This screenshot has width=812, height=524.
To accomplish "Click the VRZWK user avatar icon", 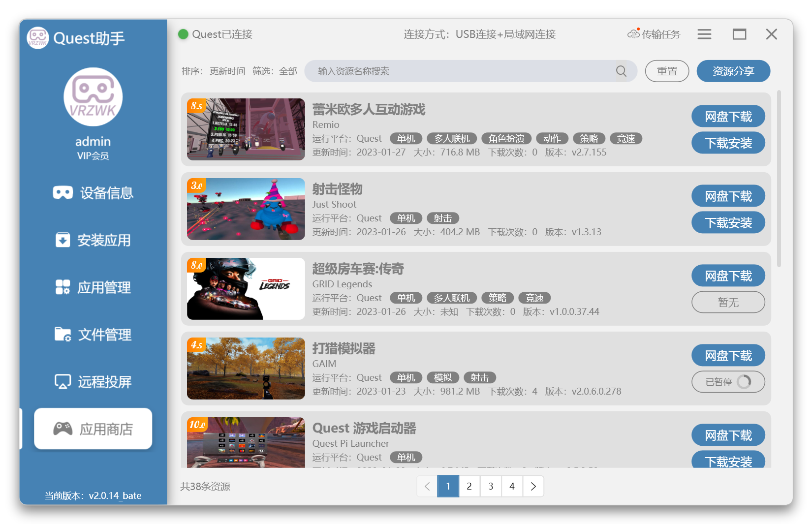I will click(x=93, y=97).
